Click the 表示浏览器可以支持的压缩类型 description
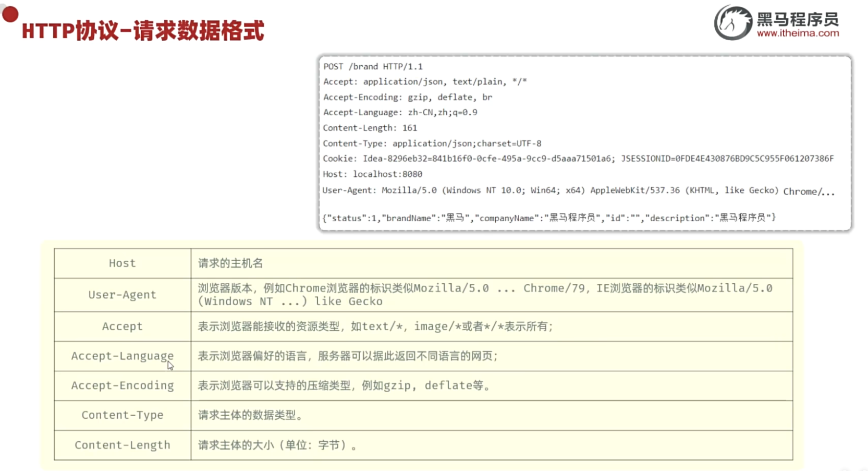The height and width of the screenshot is (471, 868). (x=492, y=386)
